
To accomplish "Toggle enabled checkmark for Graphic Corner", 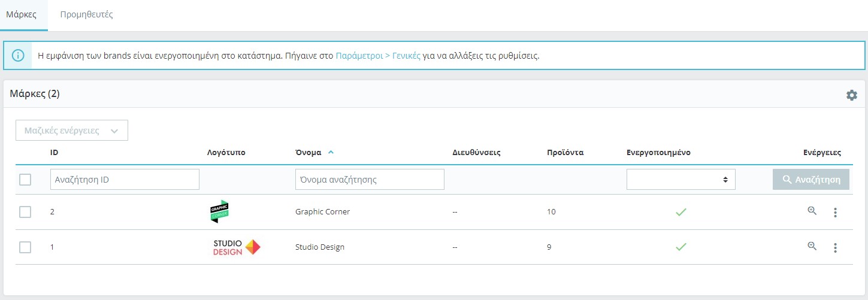I will 681,212.
